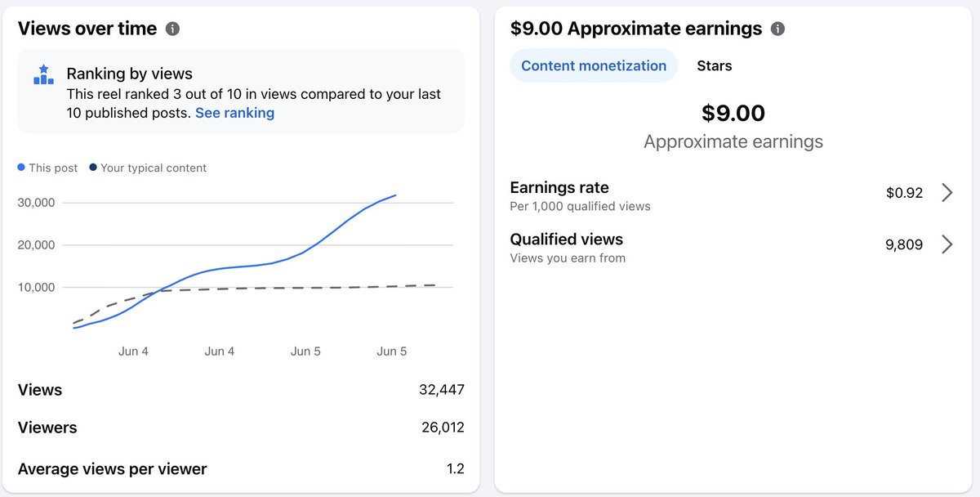Click the Earnings rate label
Screen dimensions: 980x497
pos(559,187)
